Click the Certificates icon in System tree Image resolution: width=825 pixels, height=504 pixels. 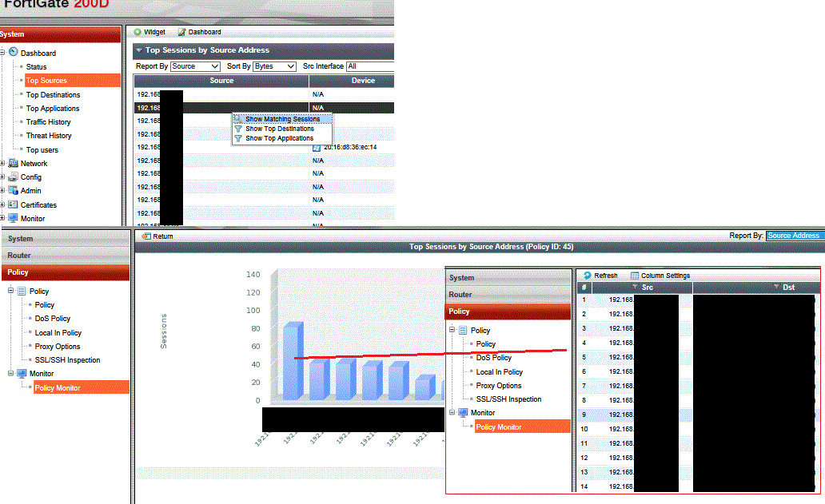[x=13, y=204]
